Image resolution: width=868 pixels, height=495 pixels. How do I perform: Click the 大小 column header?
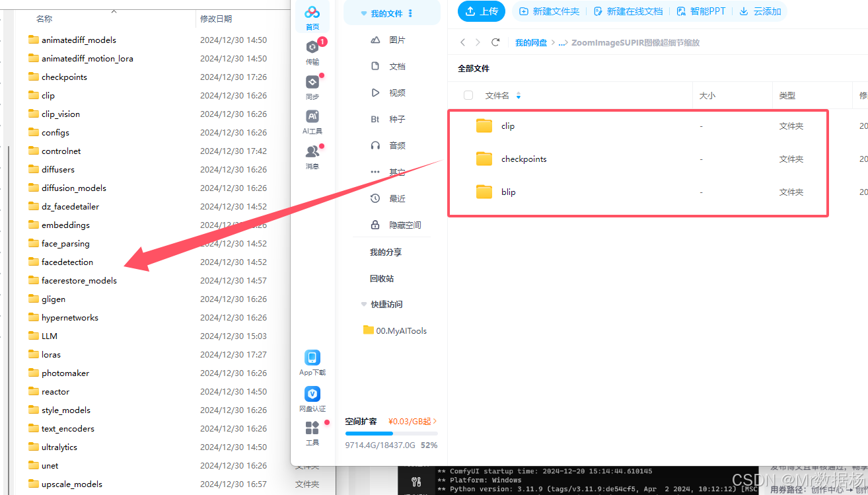707,96
